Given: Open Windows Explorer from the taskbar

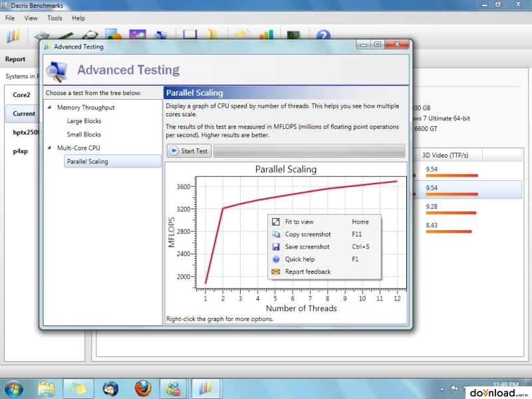Looking at the screenshot, I should 46,389.
